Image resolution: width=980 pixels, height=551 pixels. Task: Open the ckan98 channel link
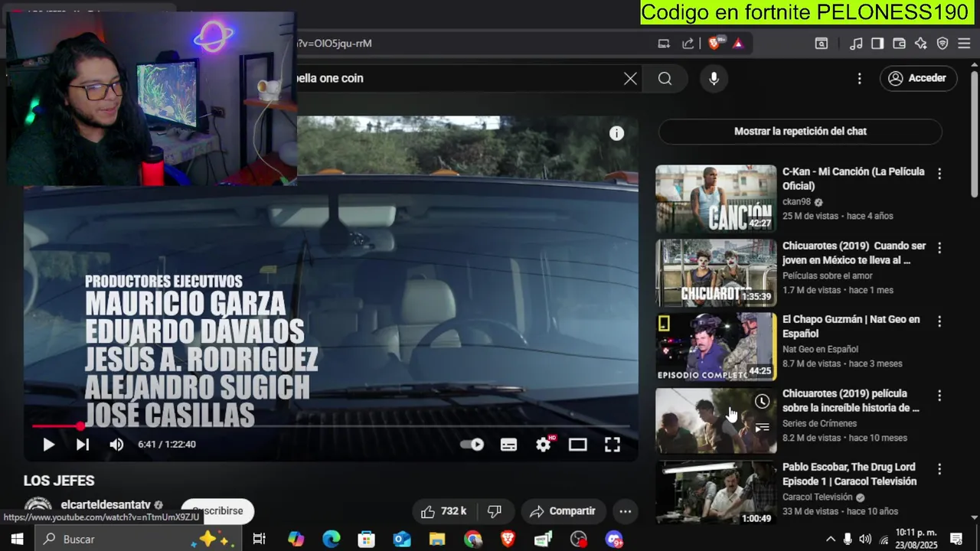[796, 202]
